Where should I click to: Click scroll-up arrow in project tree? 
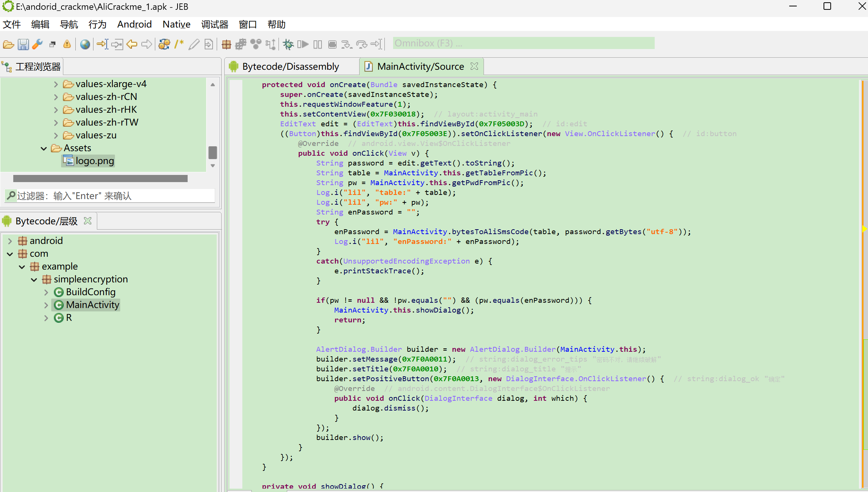point(213,84)
